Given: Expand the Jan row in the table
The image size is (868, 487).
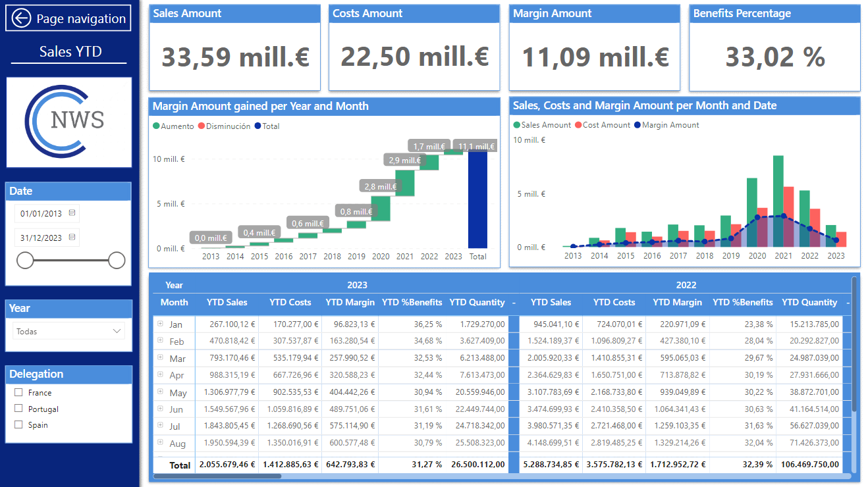Looking at the screenshot, I should pos(160,324).
